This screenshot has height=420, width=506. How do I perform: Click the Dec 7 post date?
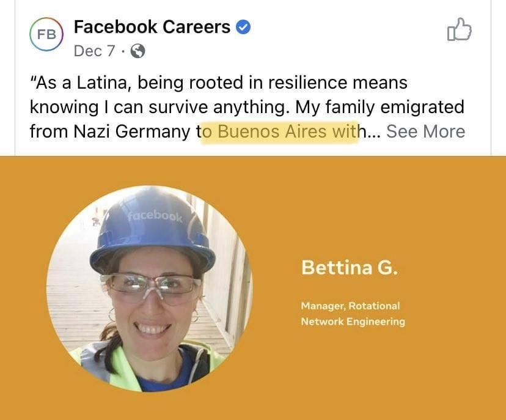coord(94,51)
